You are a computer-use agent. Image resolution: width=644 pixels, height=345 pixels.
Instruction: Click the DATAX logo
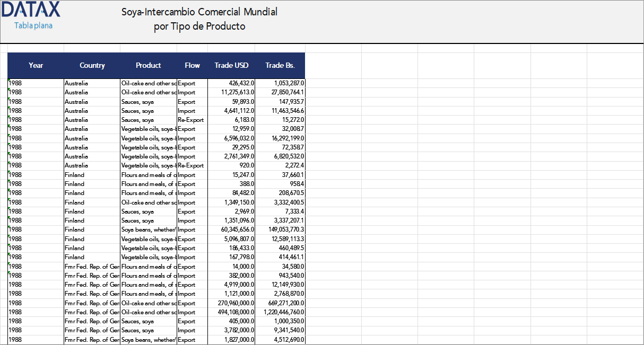click(31, 10)
